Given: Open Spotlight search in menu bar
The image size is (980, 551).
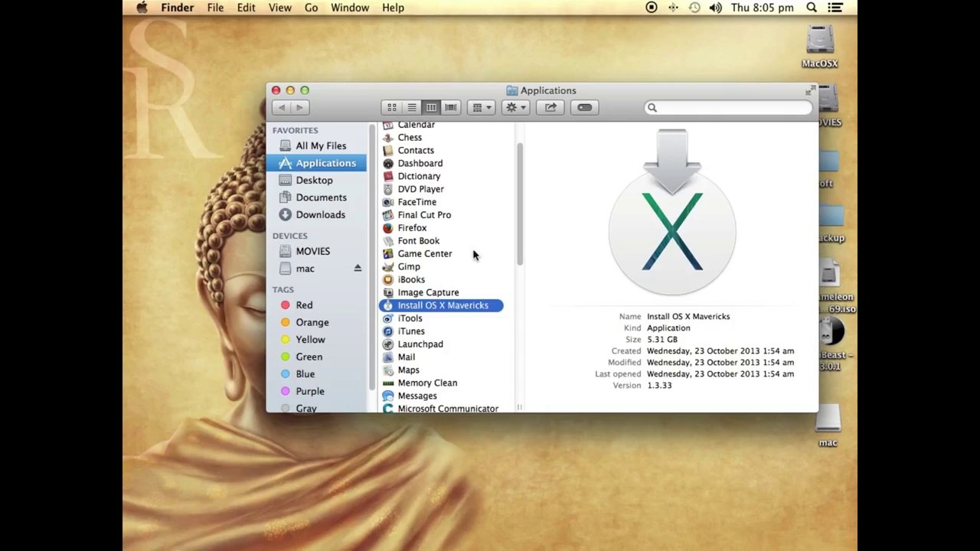Looking at the screenshot, I should [812, 8].
